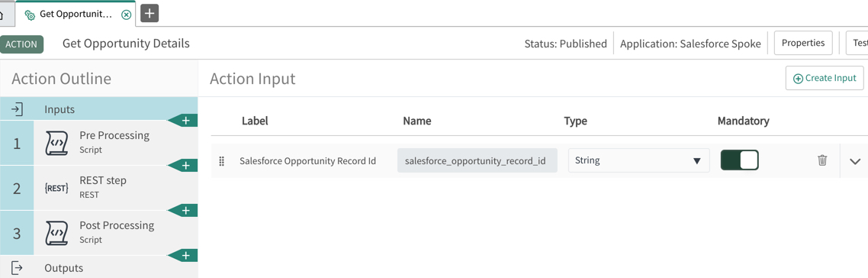The width and height of the screenshot is (868, 278).
Task: Click Application: Salesforce Spoke text
Action: [x=690, y=44]
